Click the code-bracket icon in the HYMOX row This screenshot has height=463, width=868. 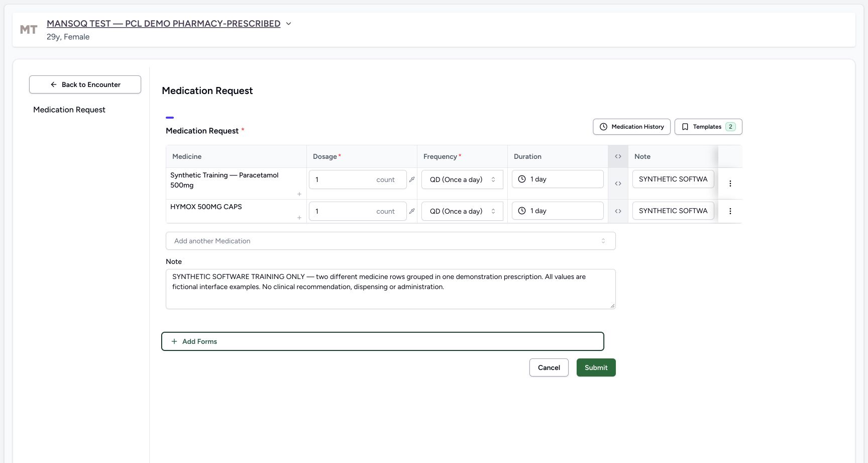pos(618,211)
